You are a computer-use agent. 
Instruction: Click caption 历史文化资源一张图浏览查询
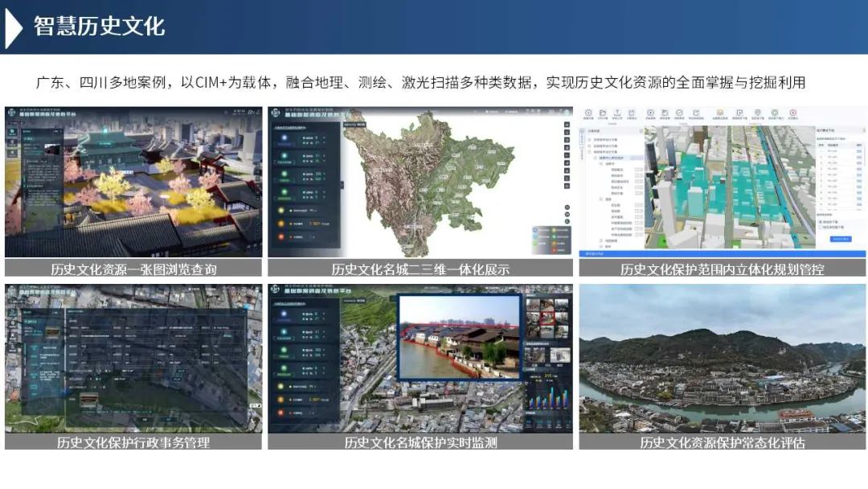click(x=133, y=269)
